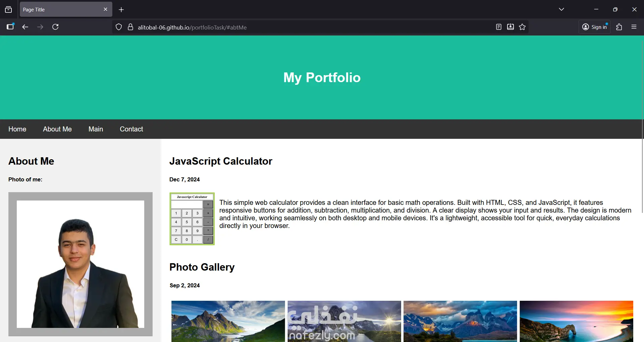Bookmark this page with the star
644x342 pixels.
522,27
